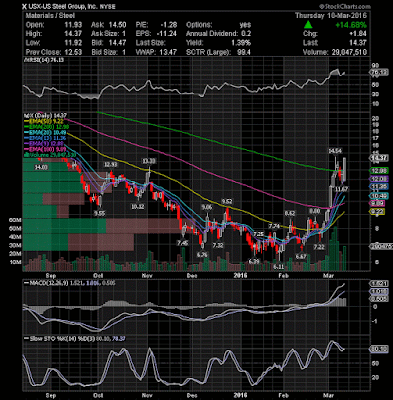Click the SCTR (Large) value 99.4
This screenshot has width=393, height=400.
pyautogui.click(x=244, y=52)
